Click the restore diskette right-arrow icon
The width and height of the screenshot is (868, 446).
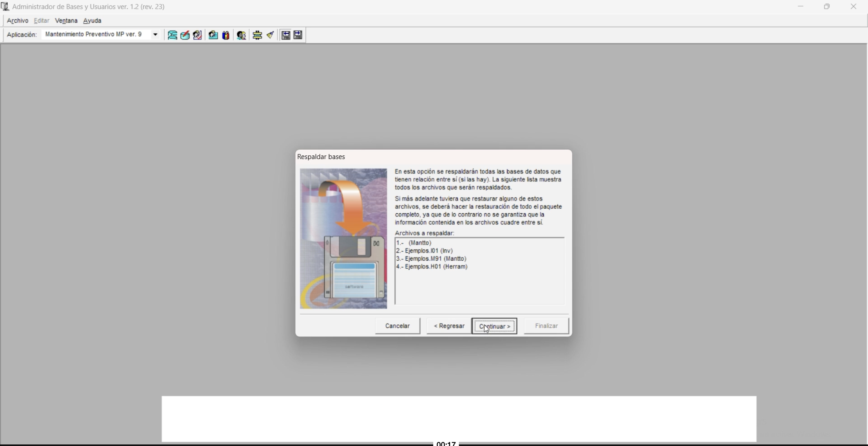pyautogui.click(x=298, y=35)
